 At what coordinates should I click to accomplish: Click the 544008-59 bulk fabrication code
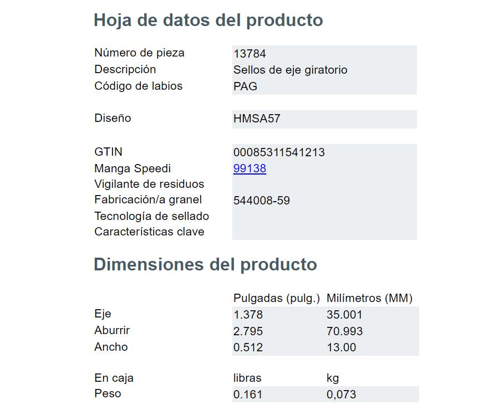click(262, 201)
